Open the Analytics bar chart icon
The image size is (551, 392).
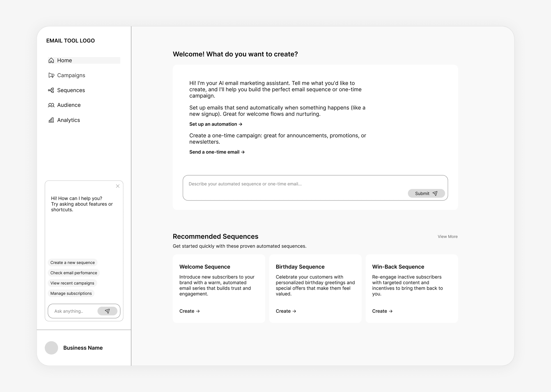coord(51,120)
